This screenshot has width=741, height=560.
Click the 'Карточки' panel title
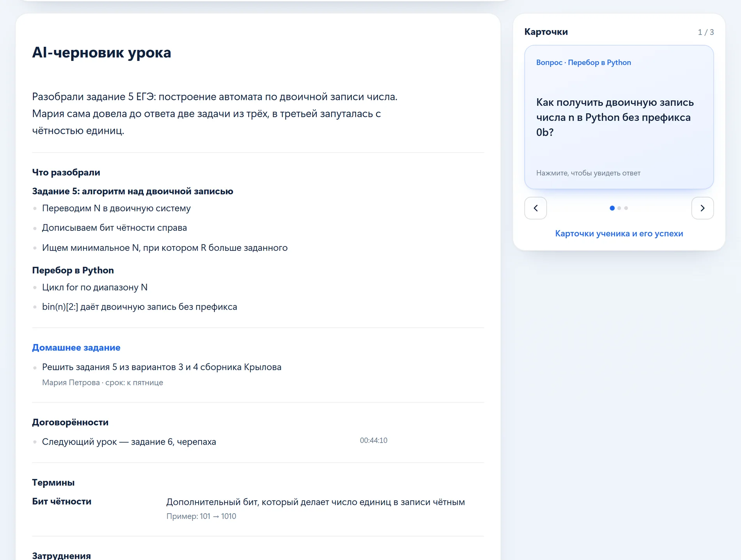coord(546,32)
